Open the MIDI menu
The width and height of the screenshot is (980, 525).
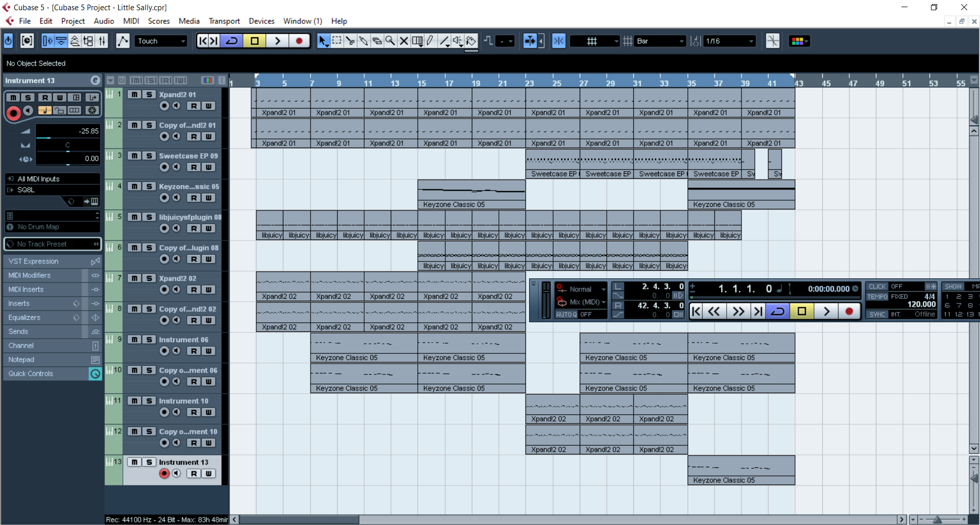click(x=131, y=21)
